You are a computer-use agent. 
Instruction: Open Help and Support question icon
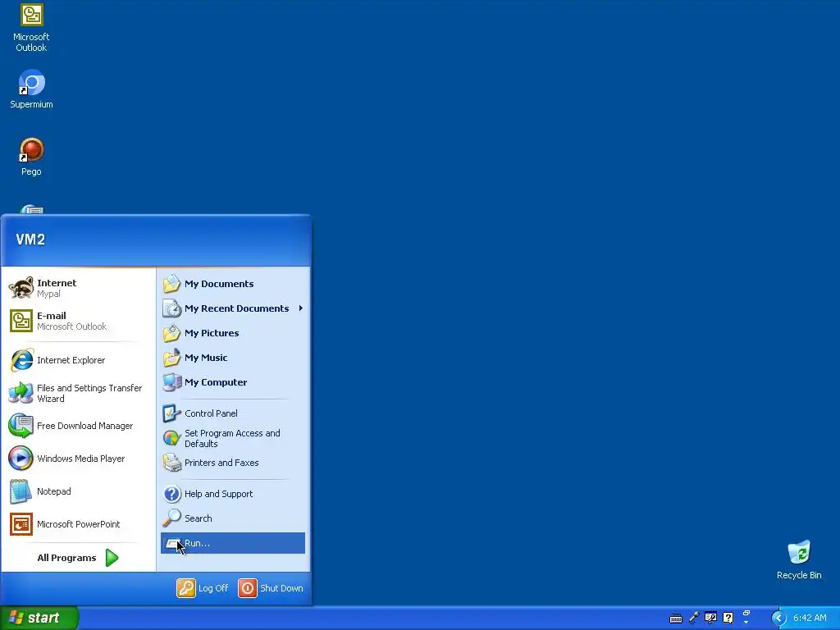171,493
